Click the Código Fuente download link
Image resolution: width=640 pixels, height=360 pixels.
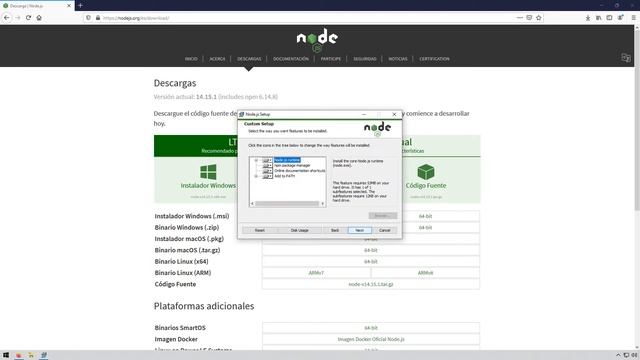[426, 186]
